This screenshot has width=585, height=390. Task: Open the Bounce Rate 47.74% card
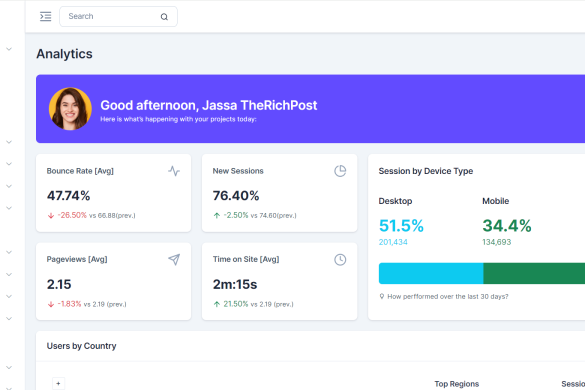(x=113, y=193)
